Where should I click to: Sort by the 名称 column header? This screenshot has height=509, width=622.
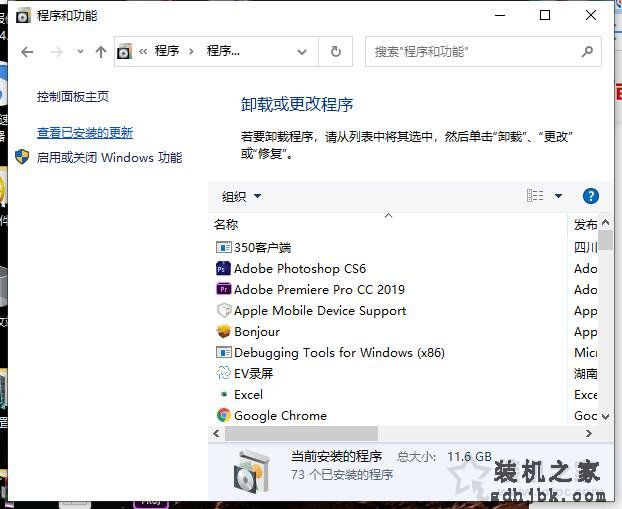[x=226, y=225]
